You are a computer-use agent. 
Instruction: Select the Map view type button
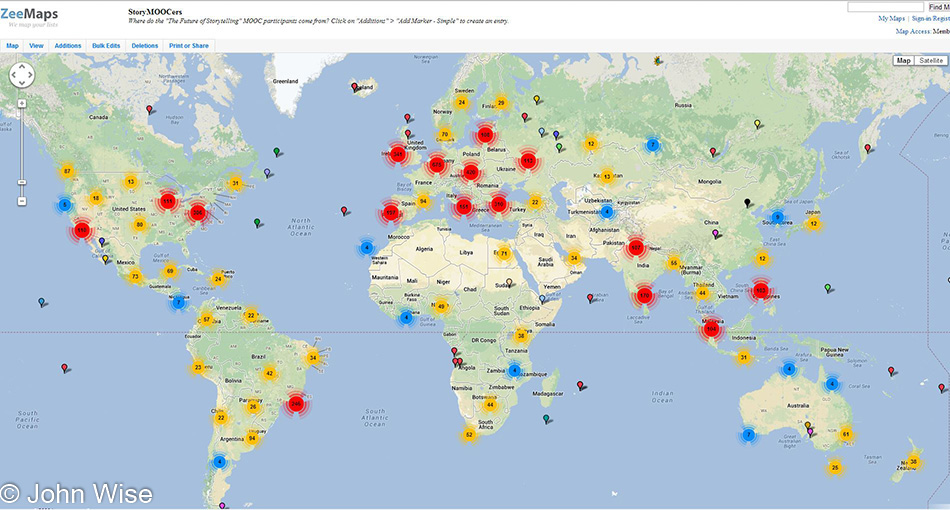click(903, 61)
